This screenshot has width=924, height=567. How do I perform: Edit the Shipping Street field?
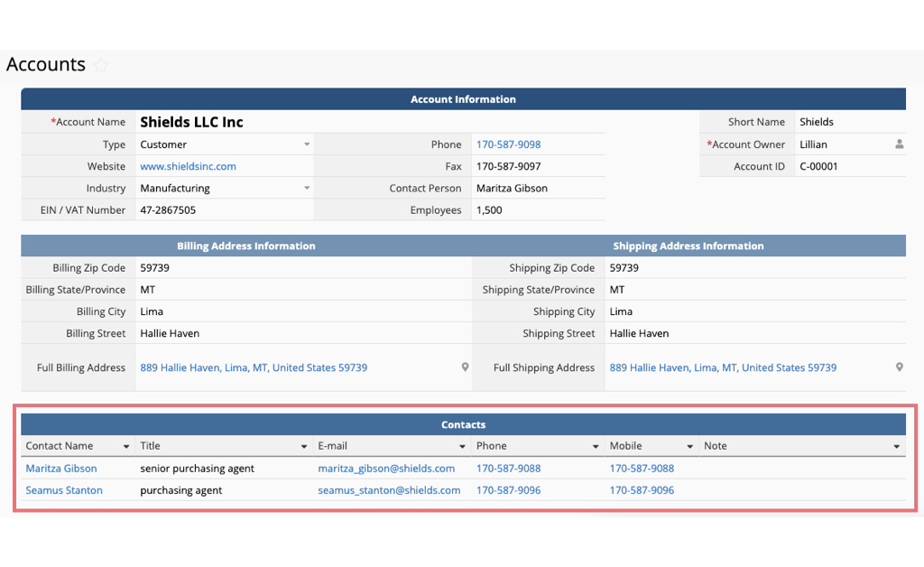tap(755, 333)
